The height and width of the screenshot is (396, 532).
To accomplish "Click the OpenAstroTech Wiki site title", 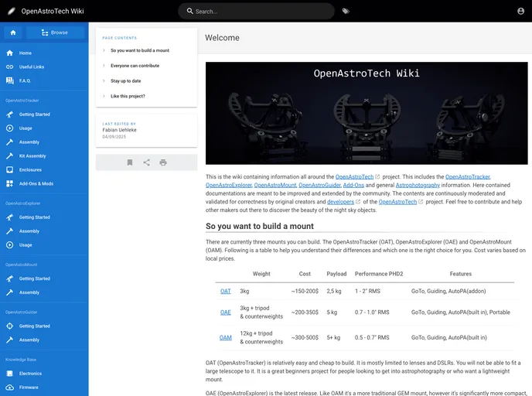I will [53, 11].
